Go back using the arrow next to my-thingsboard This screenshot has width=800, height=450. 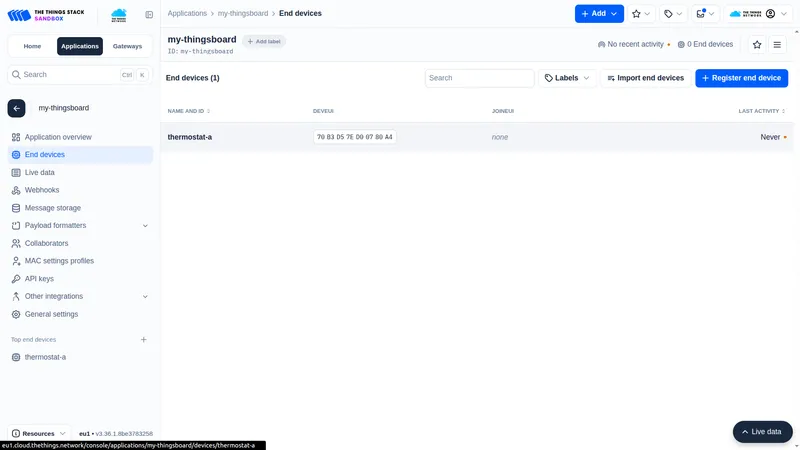[x=16, y=108]
